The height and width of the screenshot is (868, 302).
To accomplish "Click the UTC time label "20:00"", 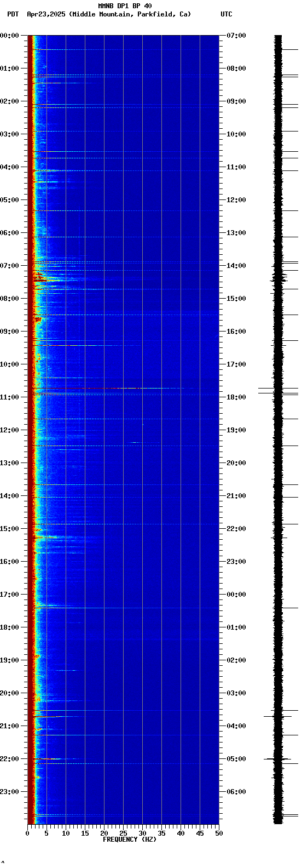I will pos(236,463).
